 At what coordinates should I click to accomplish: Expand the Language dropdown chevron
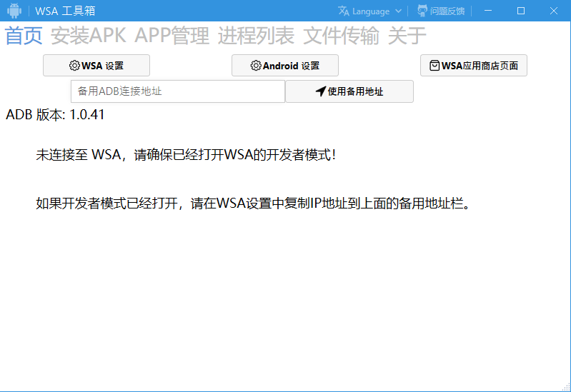(398, 11)
